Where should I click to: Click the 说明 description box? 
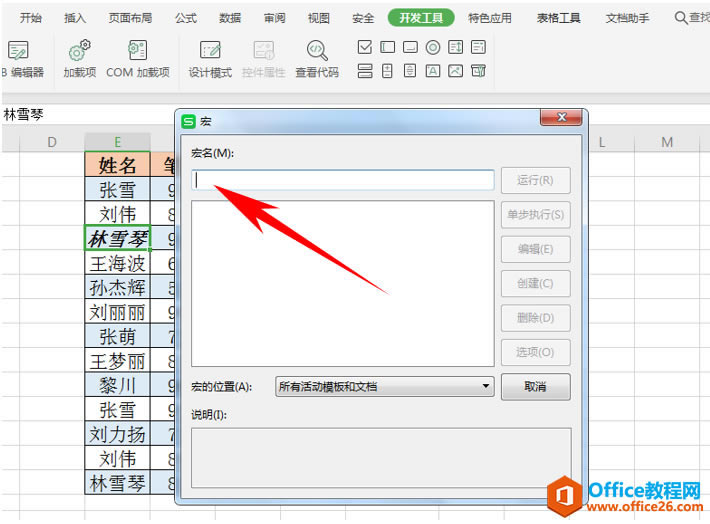[381, 458]
